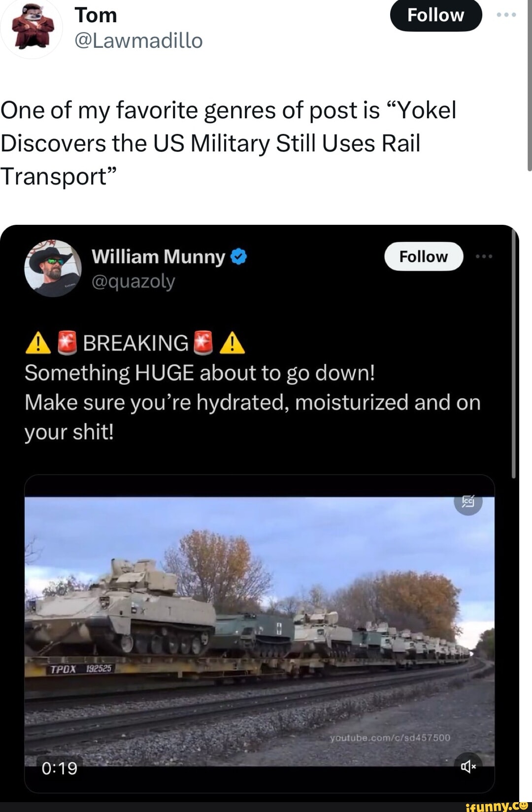Toggle captions with the CC icon
Image resolution: width=532 pixels, height=812 pixels.
[468, 501]
